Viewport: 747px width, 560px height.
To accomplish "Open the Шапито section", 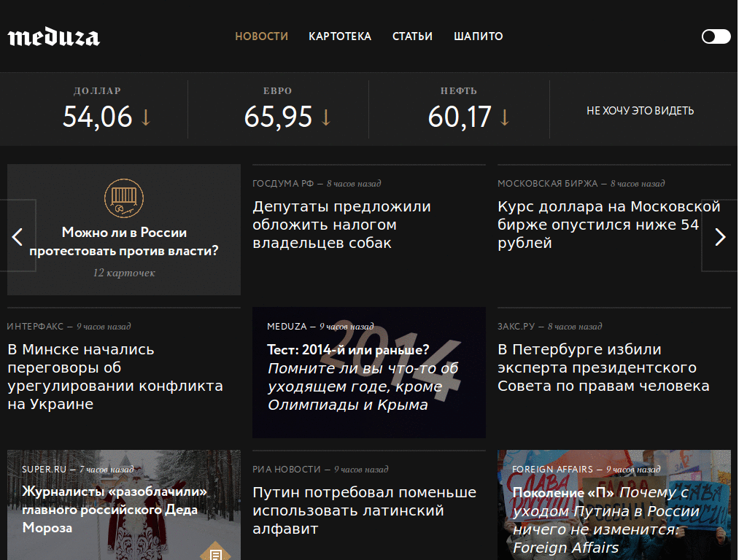I will point(479,36).
